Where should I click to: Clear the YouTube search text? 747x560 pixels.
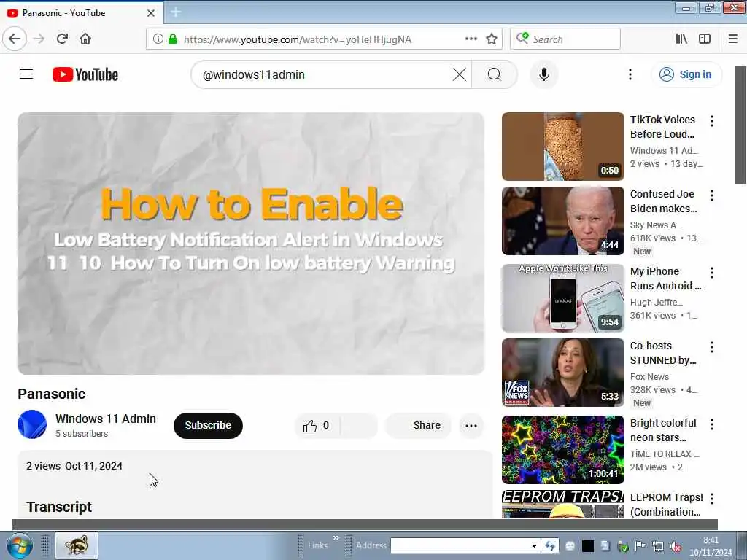(x=460, y=74)
